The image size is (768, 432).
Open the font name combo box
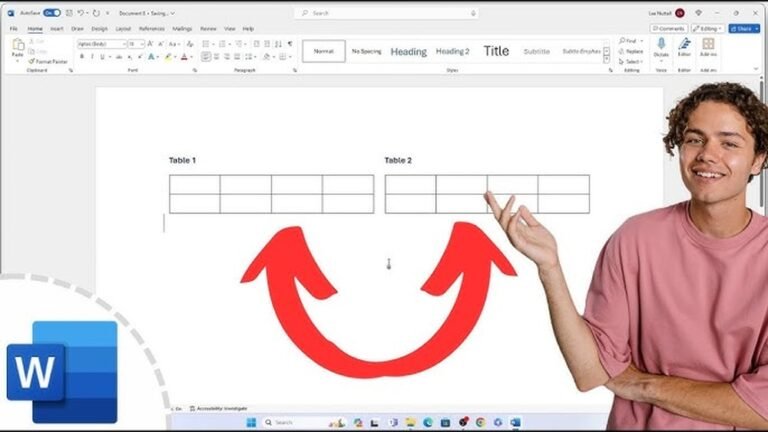(101, 44)
